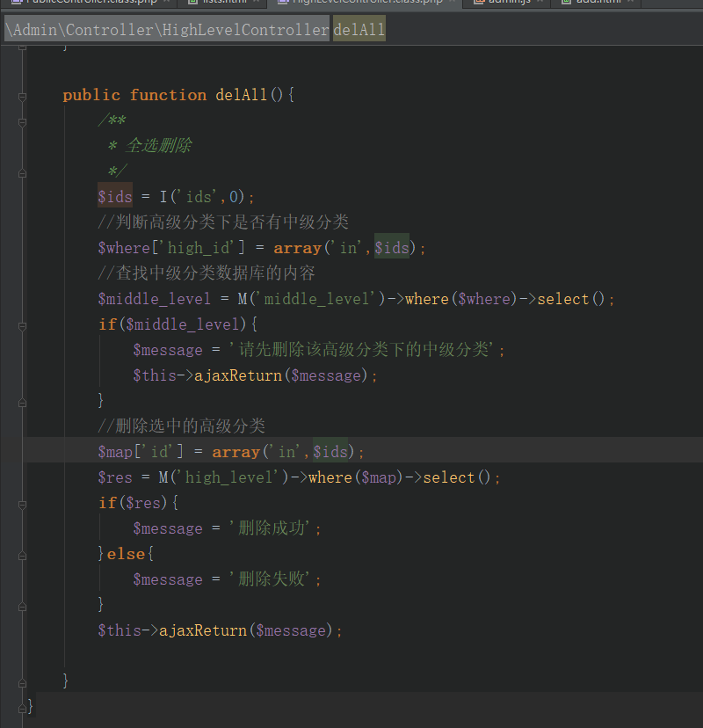Click $map['id'] on the current line

141,452
